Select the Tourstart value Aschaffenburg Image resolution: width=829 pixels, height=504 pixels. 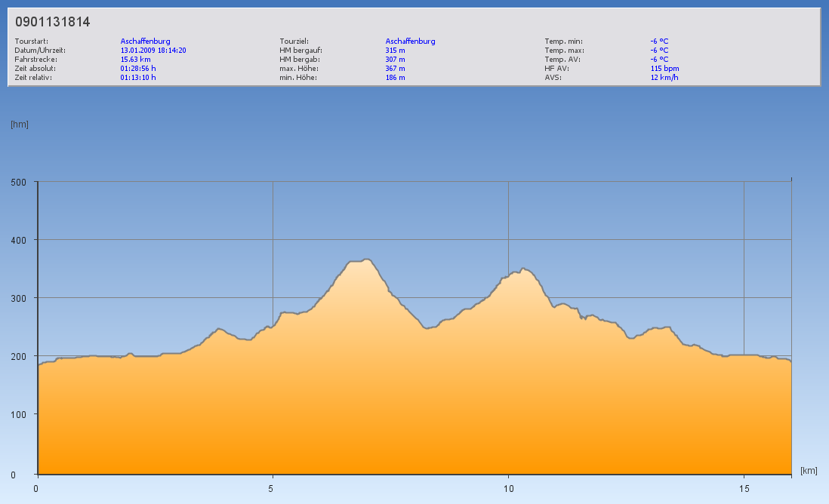point(145,41)
